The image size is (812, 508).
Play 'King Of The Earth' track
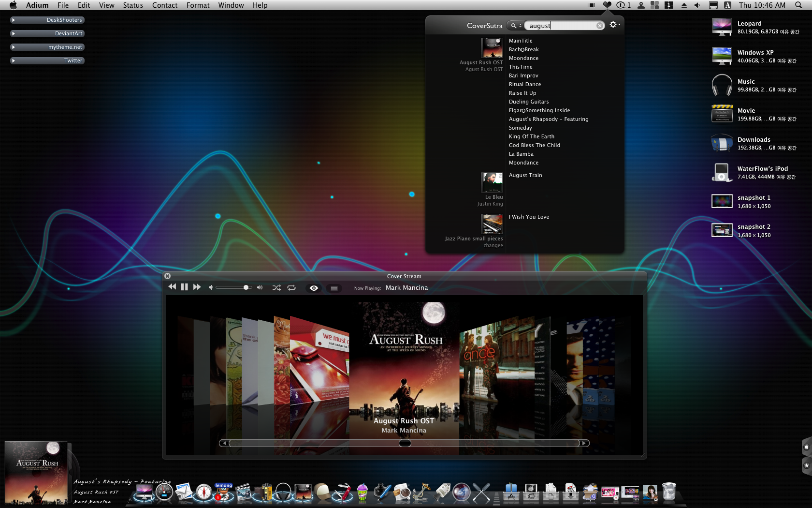(x=532, y=136)
